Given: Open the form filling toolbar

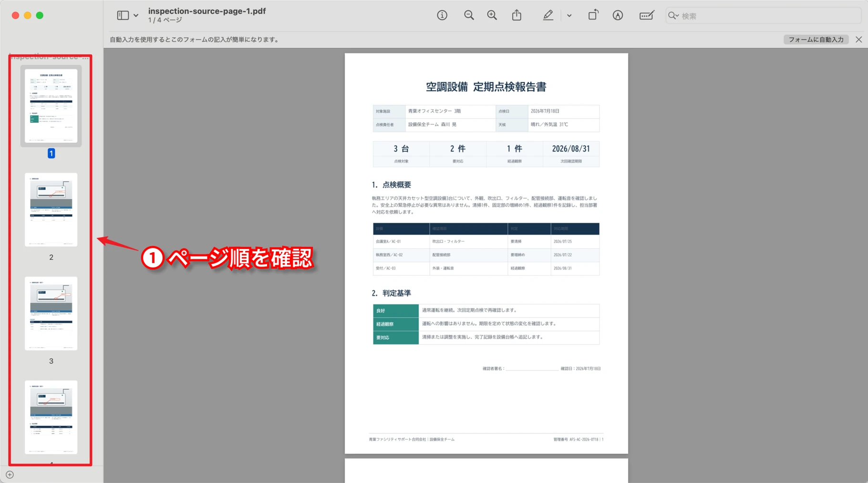Looking at the screenshot, I should (646, 15).
